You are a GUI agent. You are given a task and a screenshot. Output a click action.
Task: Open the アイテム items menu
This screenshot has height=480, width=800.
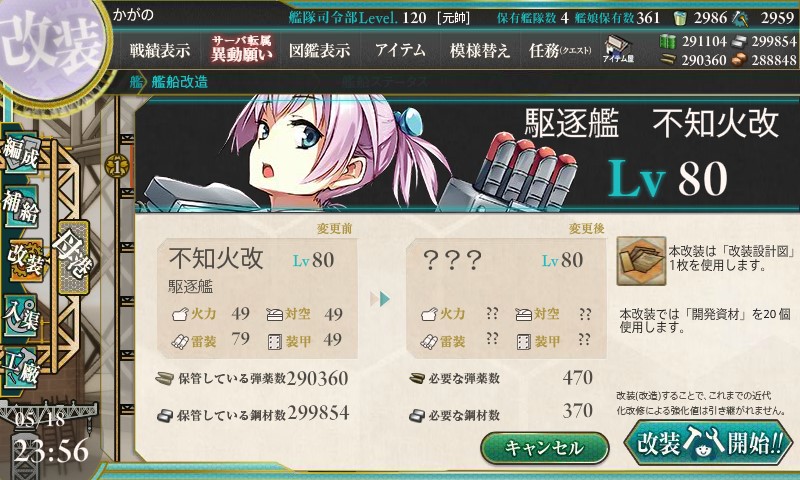coord(400,50)
